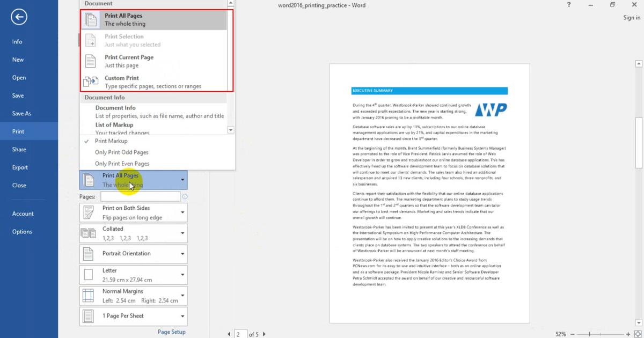Click Sign in link
The width and height of the screenshot is (644, 338).
[632, 18]
